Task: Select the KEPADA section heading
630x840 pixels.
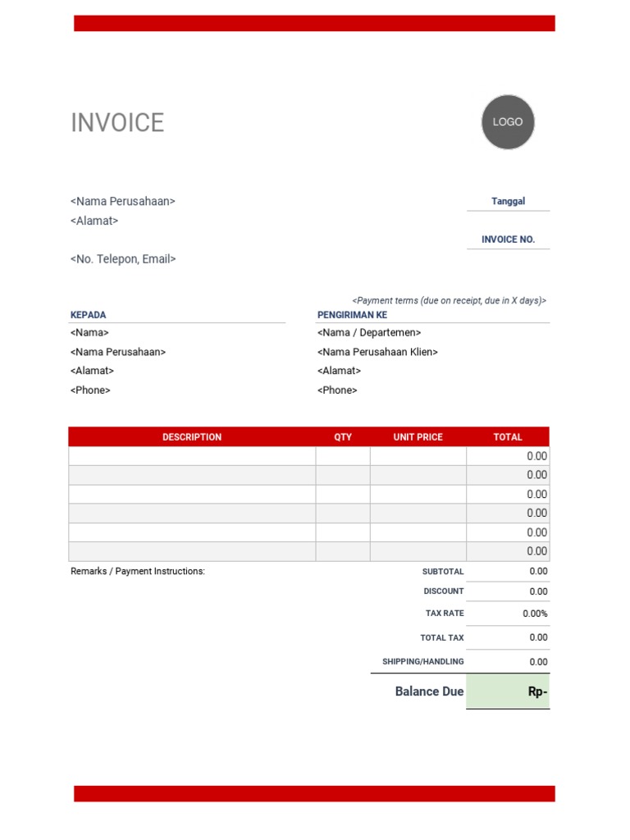Action: [x=88, y=315]
